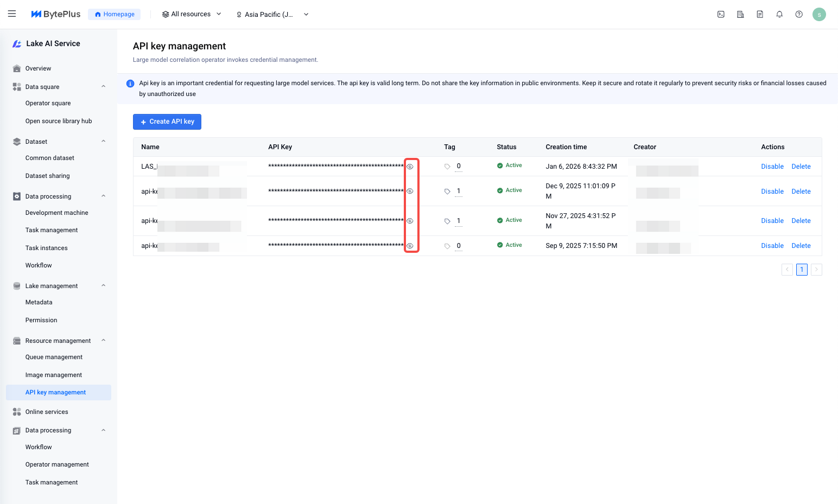This screenshot has width=838, height=504.
Task: Unmask the API key created Sep 9, 2025
Action: click(x=410, y=246)
